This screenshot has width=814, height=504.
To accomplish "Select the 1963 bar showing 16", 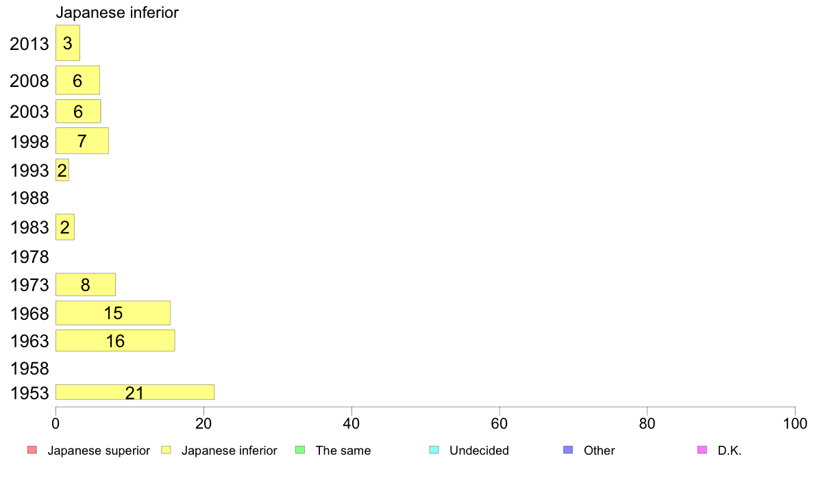I will (x=115, y=340).
